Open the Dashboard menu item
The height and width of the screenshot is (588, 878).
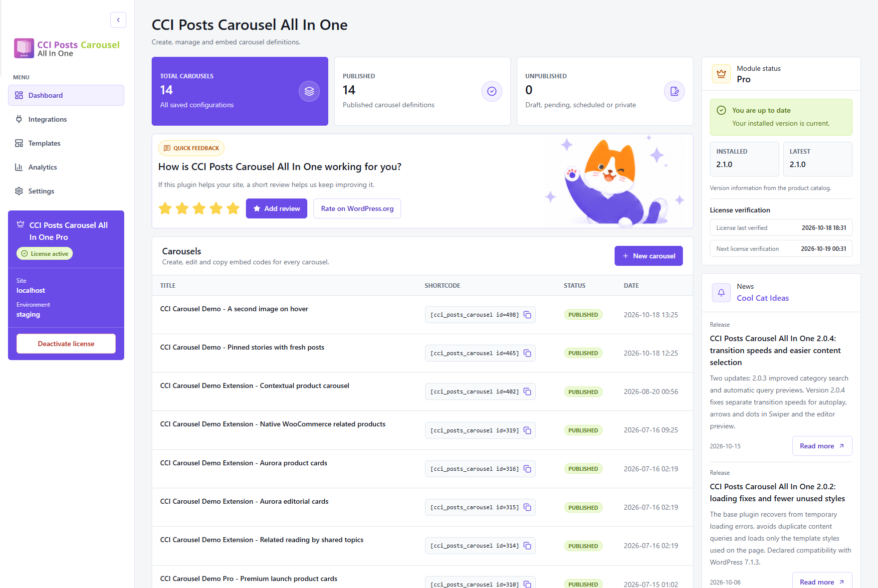tap(66, 95)
